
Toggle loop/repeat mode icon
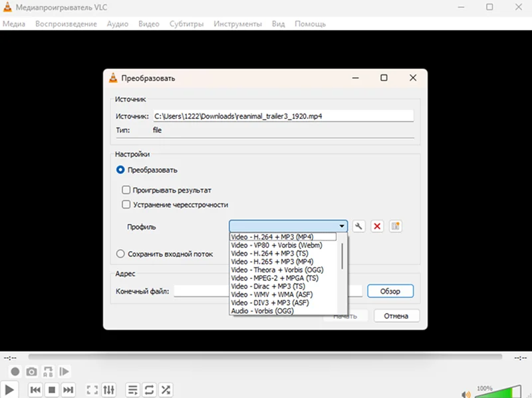[149, 390]
